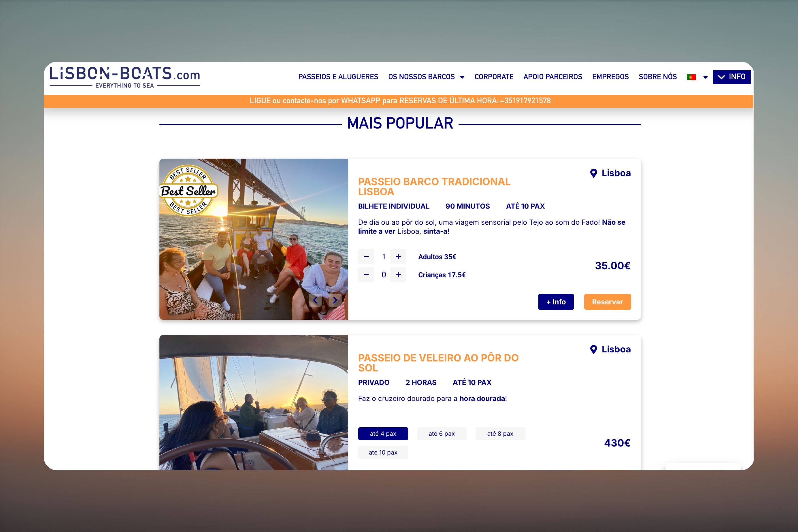Image resolution: width=798 pixels, height=532 pixels.
Task: Decrease the Crianças ticket count
Action: [x=366, y=275]
